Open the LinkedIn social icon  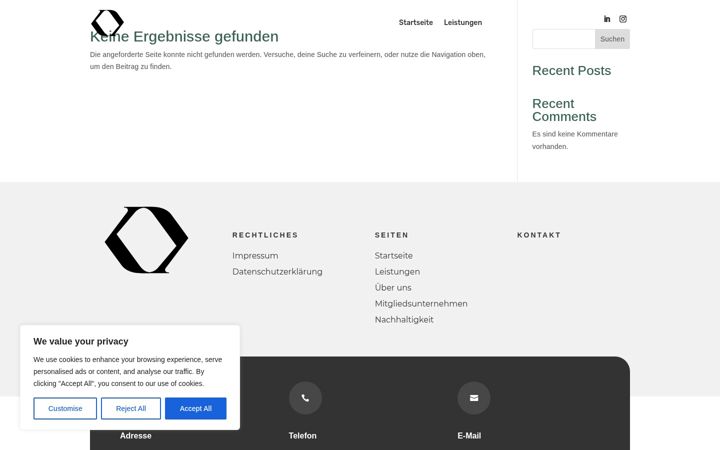[607, 19]
